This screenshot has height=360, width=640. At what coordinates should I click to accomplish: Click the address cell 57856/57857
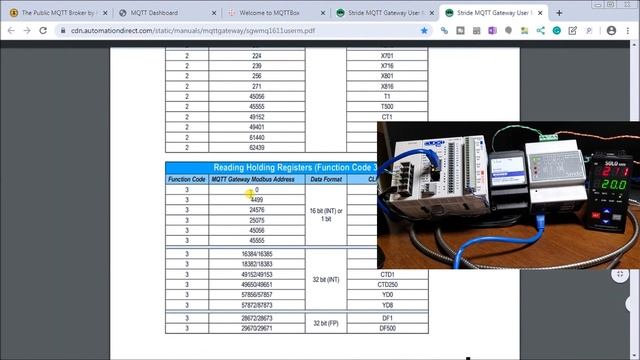coord(257,295)
